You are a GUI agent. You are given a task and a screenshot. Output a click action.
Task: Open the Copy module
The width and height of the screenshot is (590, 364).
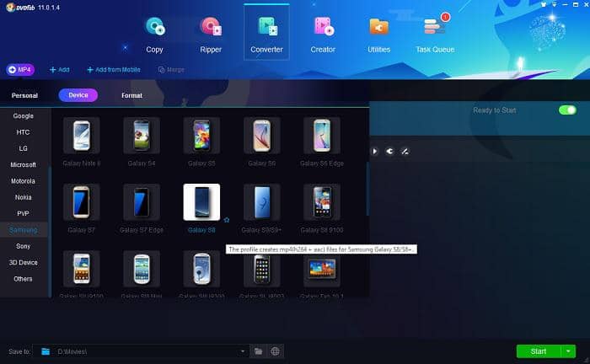[154, 35]
